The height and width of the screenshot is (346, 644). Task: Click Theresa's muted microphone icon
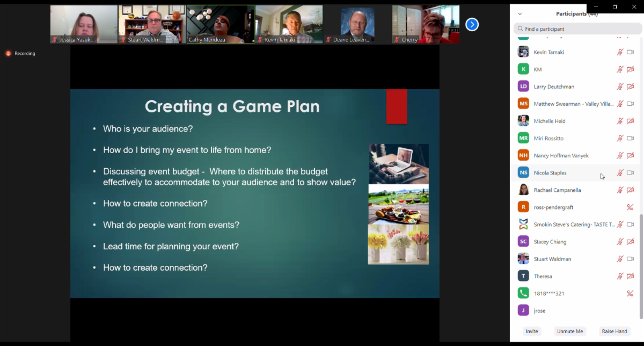[x=620, y=276]
